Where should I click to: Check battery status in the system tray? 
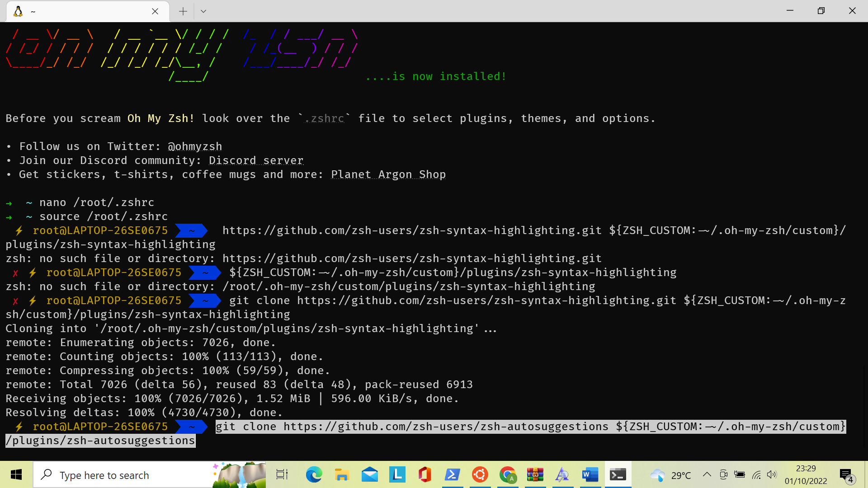point(740,474)
